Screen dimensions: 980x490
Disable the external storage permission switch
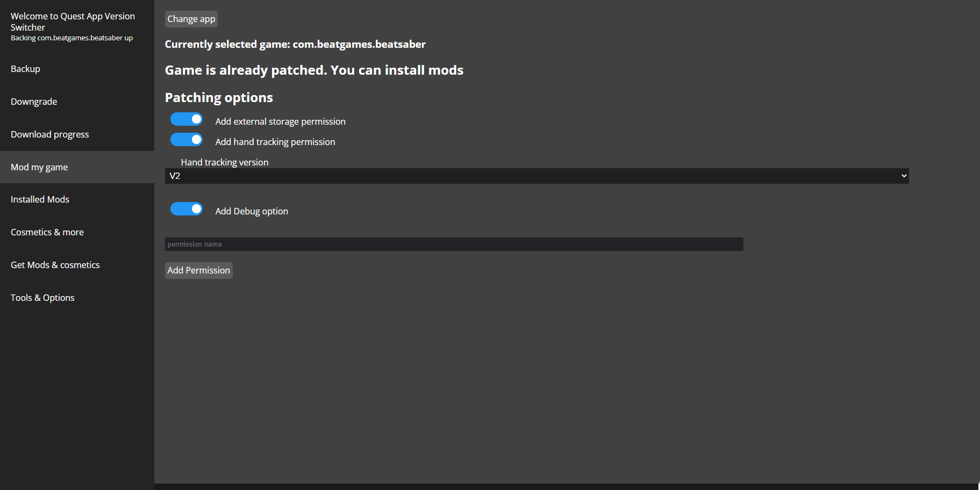187,119
